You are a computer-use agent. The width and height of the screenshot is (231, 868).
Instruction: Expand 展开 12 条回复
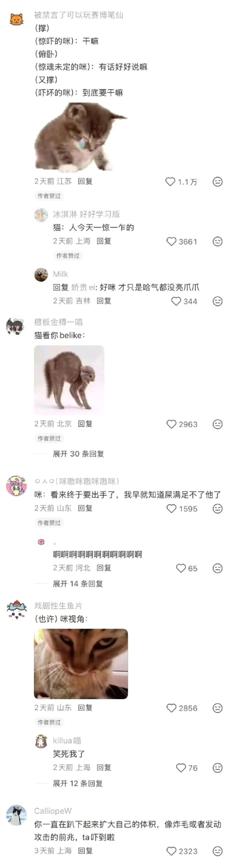(x=77, y=783)
